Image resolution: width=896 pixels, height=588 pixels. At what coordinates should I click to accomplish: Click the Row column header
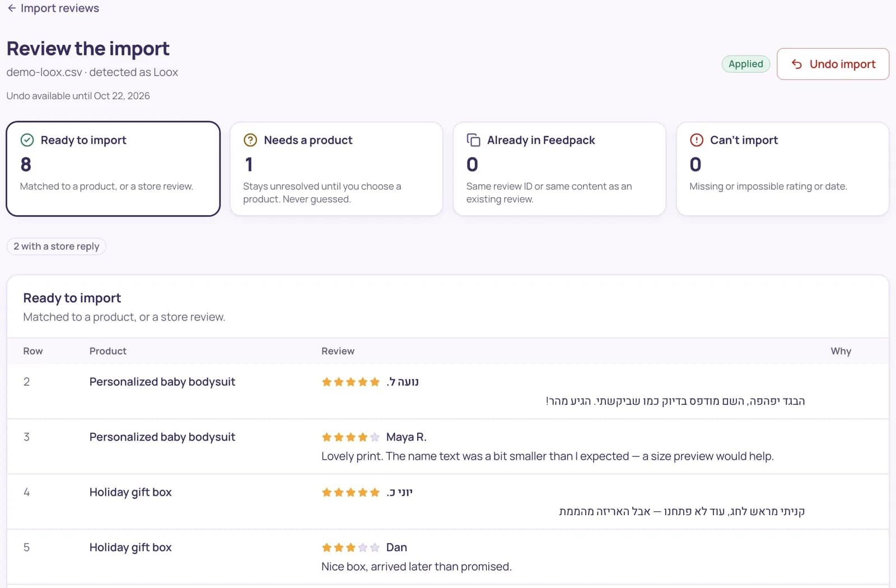pos(33,351)
